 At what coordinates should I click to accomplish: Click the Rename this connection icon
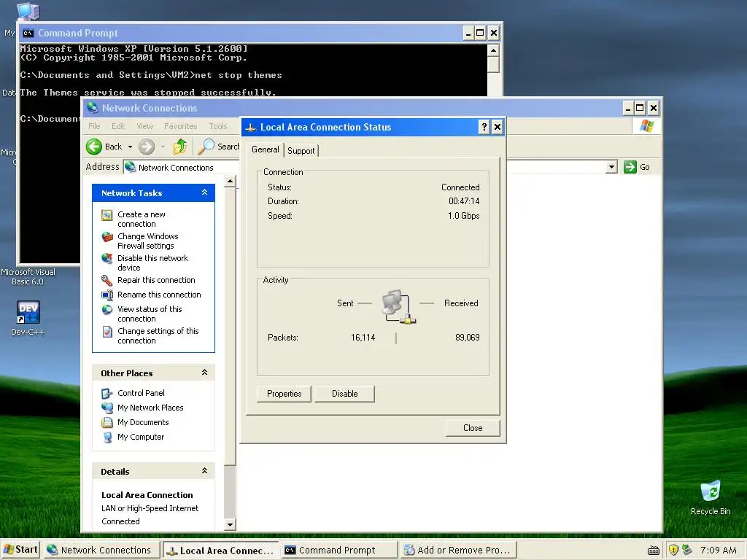click(x=107, y=295)
